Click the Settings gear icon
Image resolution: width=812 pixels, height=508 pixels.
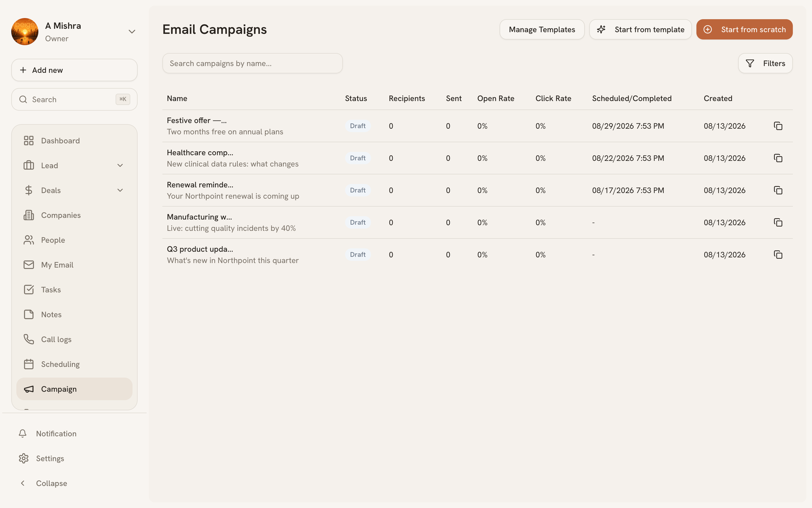tap(23, 458)
